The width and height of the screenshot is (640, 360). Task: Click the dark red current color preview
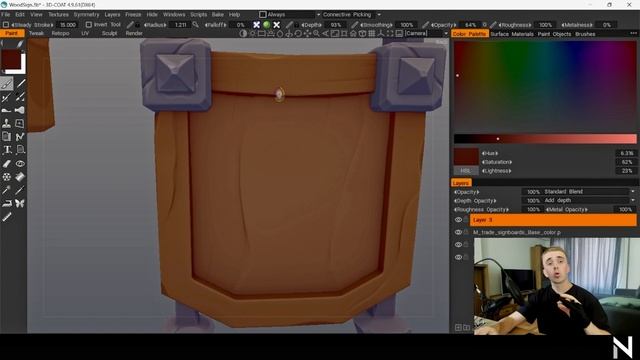[x=466, y=157]
